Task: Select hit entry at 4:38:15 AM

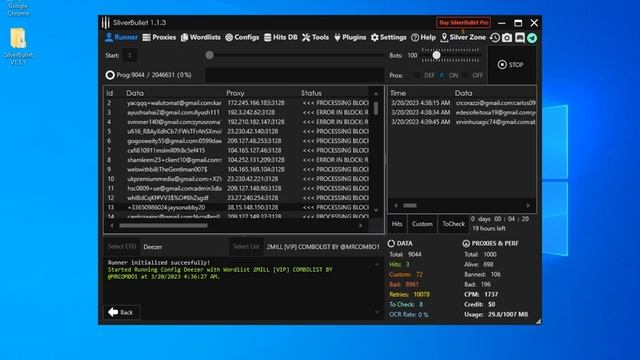Action: tap(463, 103)
